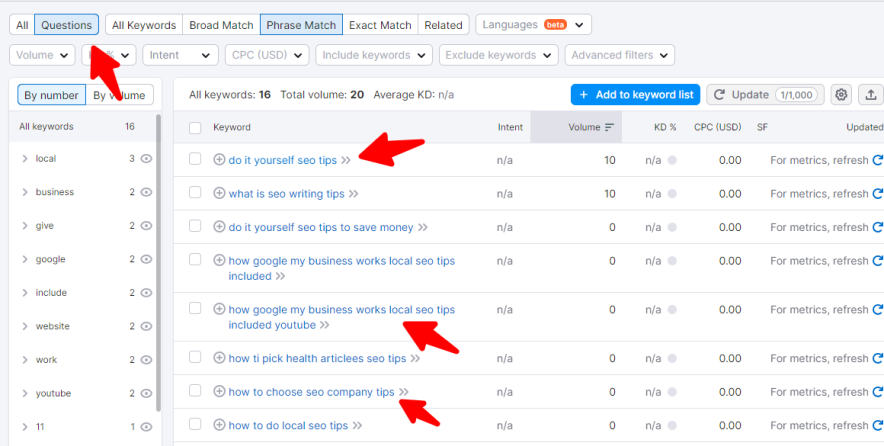Click the Update button

(765, 95)
